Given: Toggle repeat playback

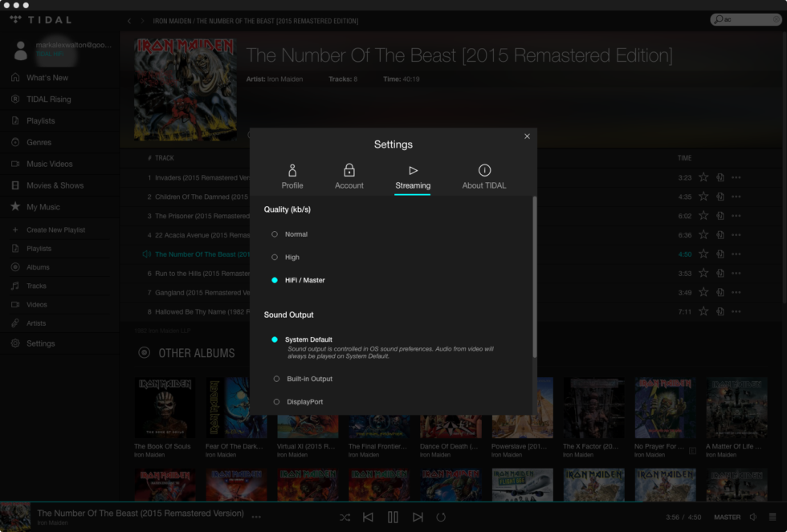Looking at the screenshot, I should (x=441, y=517).
